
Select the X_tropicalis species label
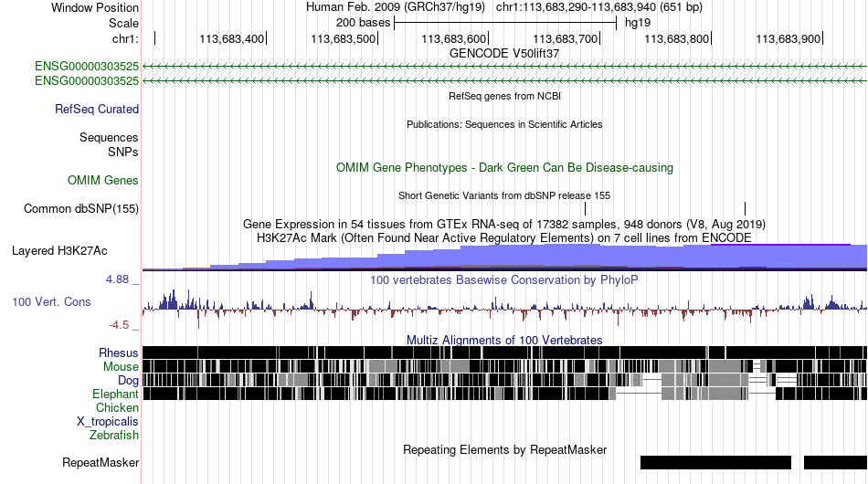(x=108, y=422)
